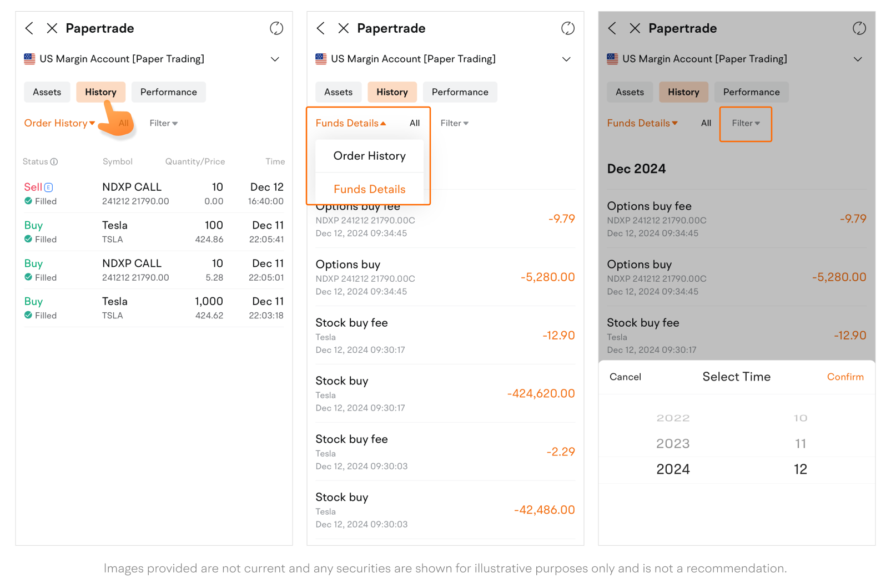Screen dimensions: 891x588
Task: Hit the refresh icon in the dimmed right screen
Action: pyautogui.click(x=859, y=28)
